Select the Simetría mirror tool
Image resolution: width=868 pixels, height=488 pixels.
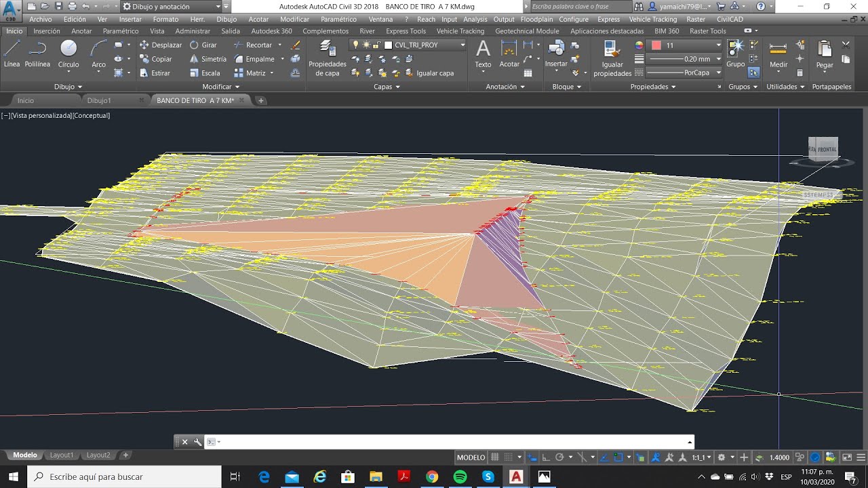[x=208, y=59]
